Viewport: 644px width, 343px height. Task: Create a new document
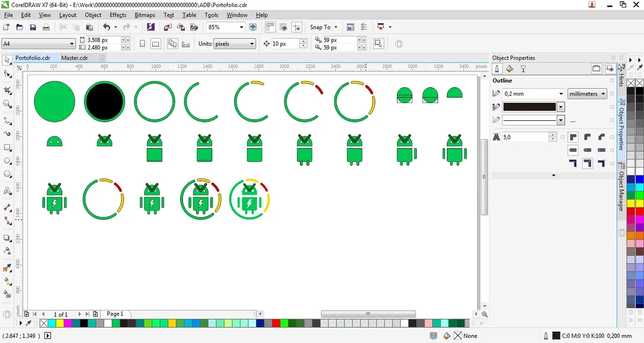click(x=7, y=27)
